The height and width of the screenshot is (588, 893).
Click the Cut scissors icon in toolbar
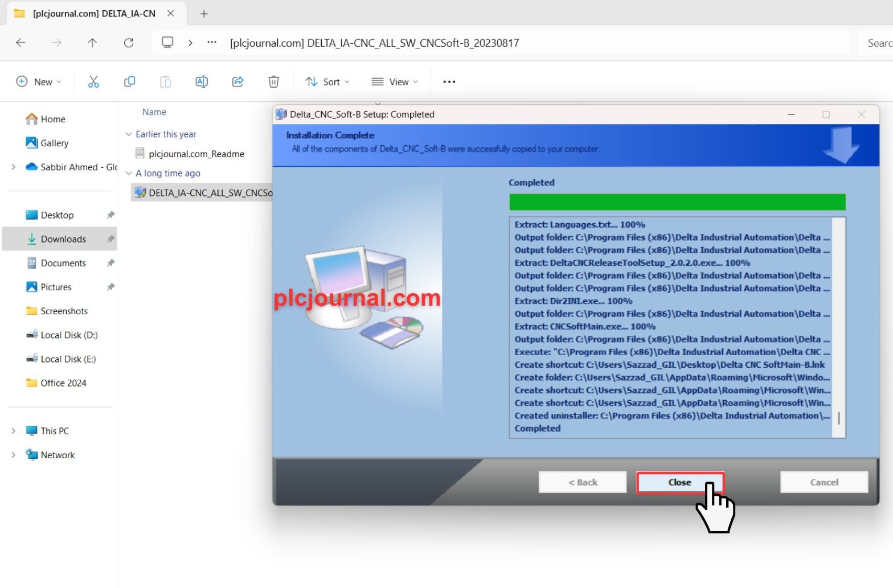coord(93,82)
